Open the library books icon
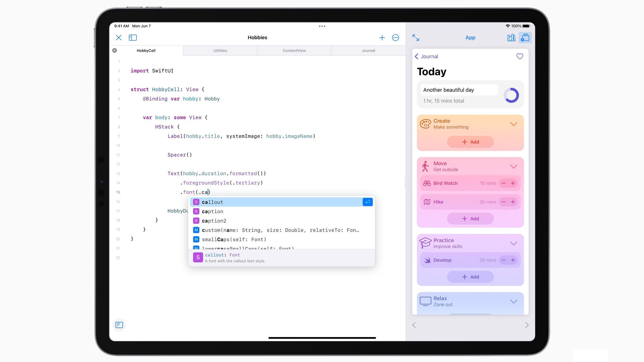This screenshot has height=362, width=644. [x=511, y=38]
